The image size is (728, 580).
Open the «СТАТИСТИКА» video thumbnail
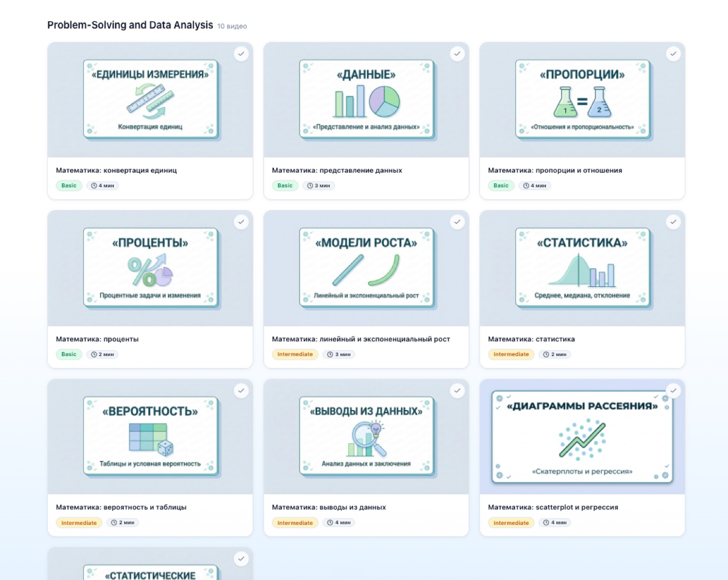[582, 268]
